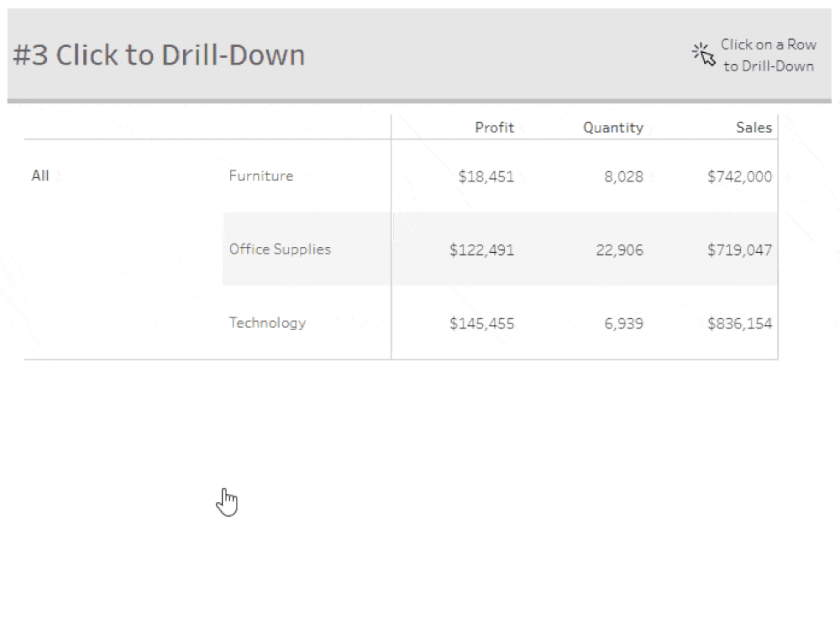
Task: Select Office Supplies sales $719,047
Action: point(739,249)
